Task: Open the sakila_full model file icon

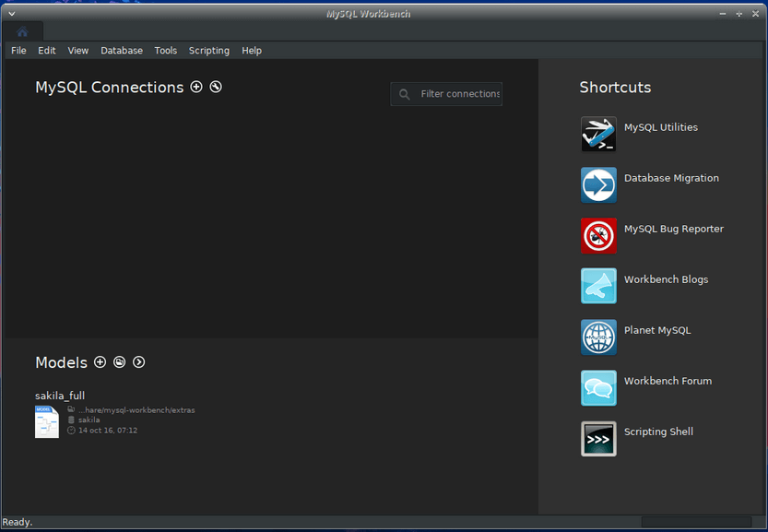Action: pos(47,421)
